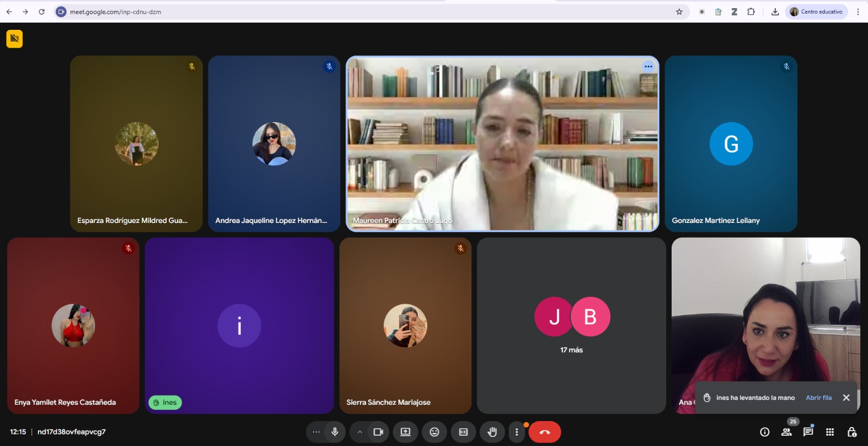The width and height of the screenshot is (868, 446).
Task: Open the chat panel icon
Action: [x=808, y=432]
